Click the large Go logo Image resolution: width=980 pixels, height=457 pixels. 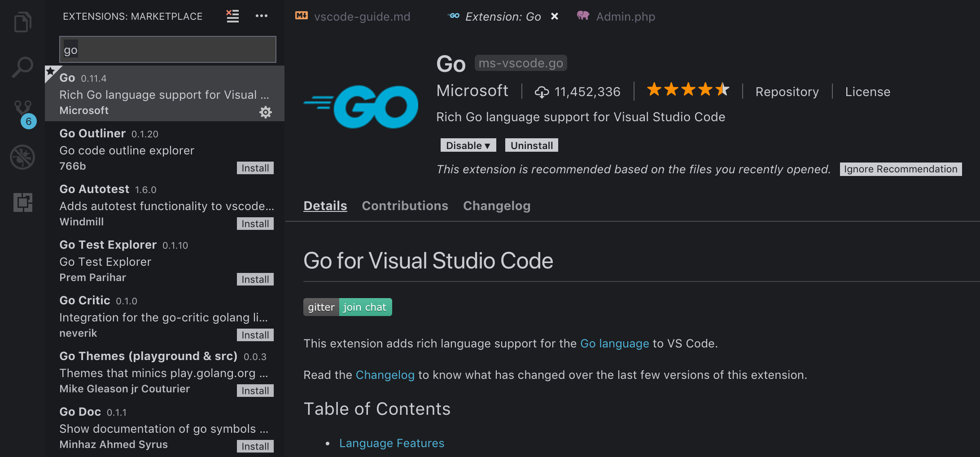click(361, 107)
